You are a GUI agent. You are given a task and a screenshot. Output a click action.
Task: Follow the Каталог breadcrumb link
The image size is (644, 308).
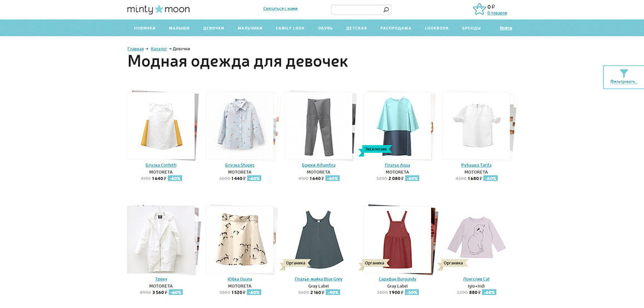point(159,49)
